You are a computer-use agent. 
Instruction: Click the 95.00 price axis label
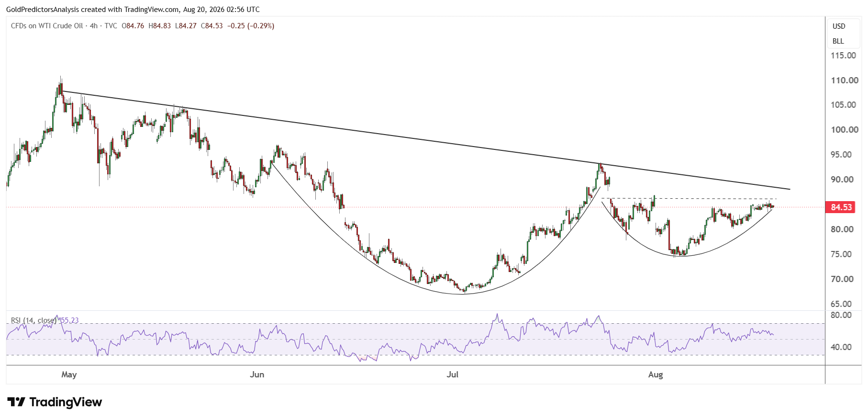tap(842, 155)
